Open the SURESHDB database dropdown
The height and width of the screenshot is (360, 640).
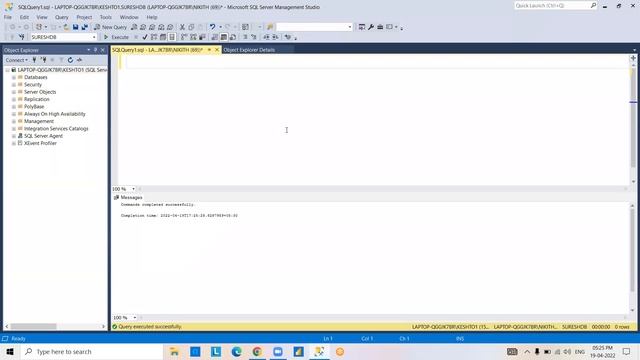point(94,37)
